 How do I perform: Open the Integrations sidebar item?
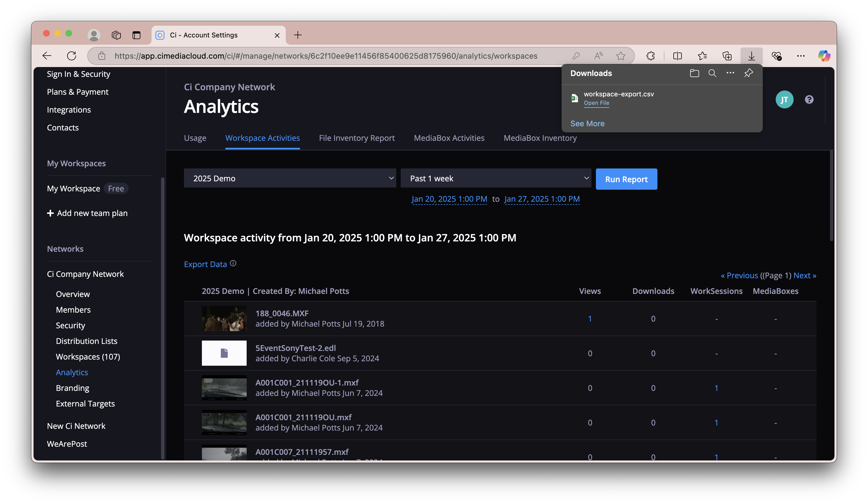point(69,110)
